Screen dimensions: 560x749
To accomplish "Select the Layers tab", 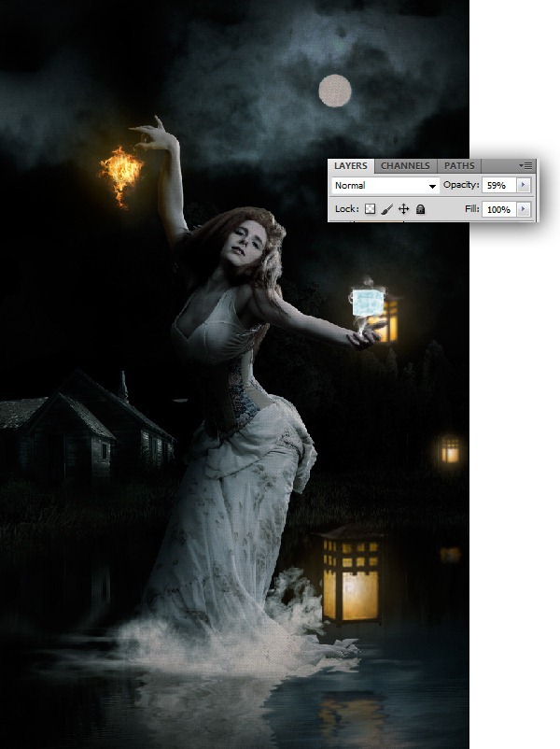I will point(351,165).
